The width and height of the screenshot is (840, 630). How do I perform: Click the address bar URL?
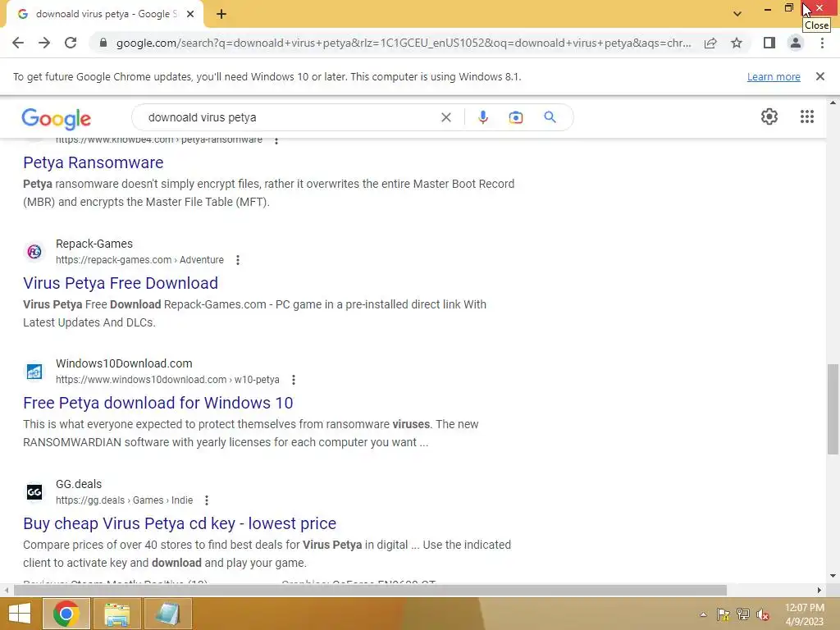(x=404, y=43)
